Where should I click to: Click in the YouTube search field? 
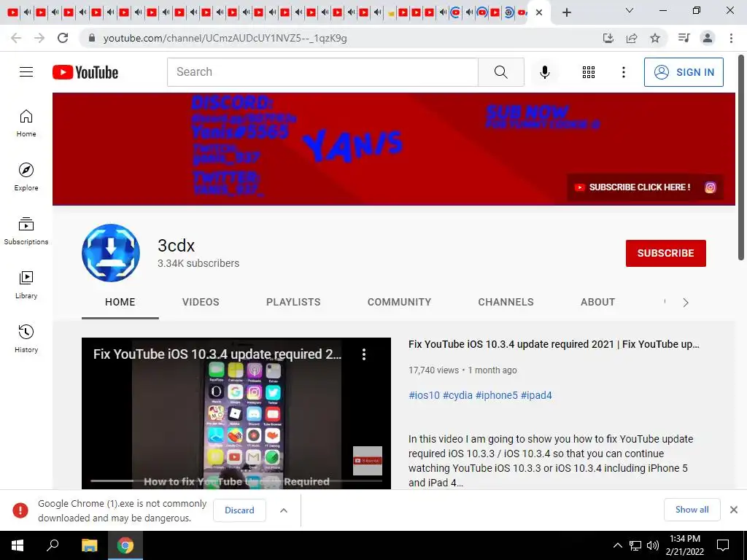click(x=322, y=72)
